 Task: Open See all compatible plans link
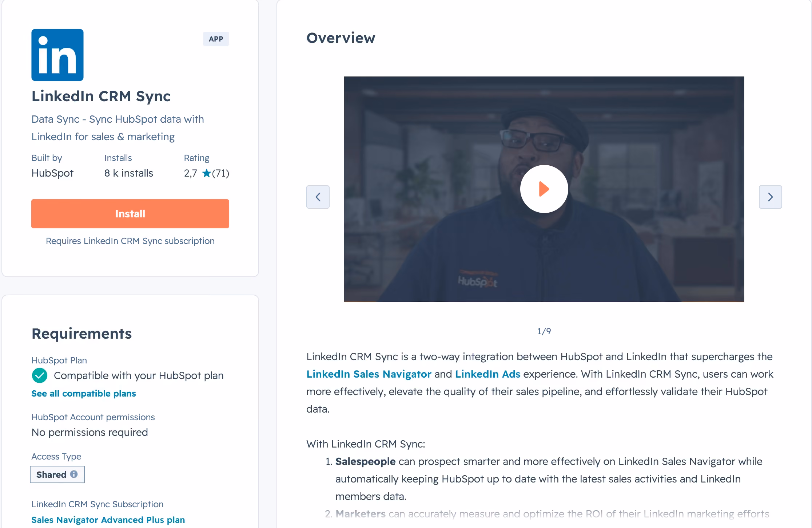84,394
